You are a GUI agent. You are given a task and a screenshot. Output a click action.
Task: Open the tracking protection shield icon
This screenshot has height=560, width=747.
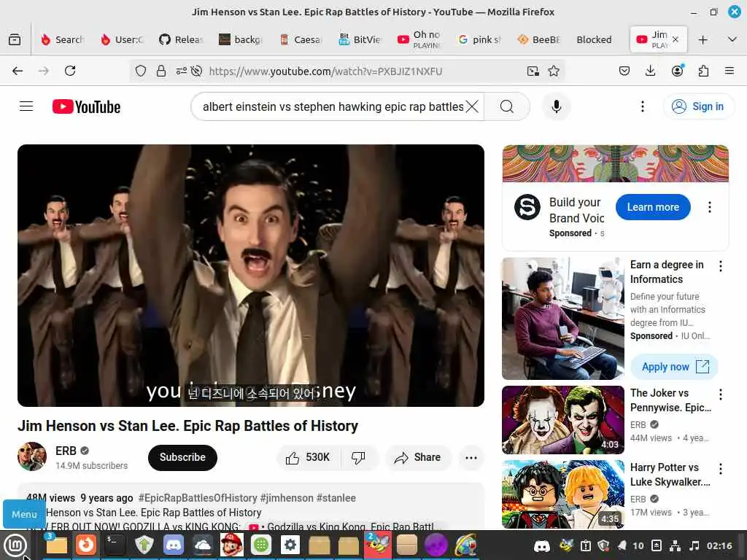[141, 71]
